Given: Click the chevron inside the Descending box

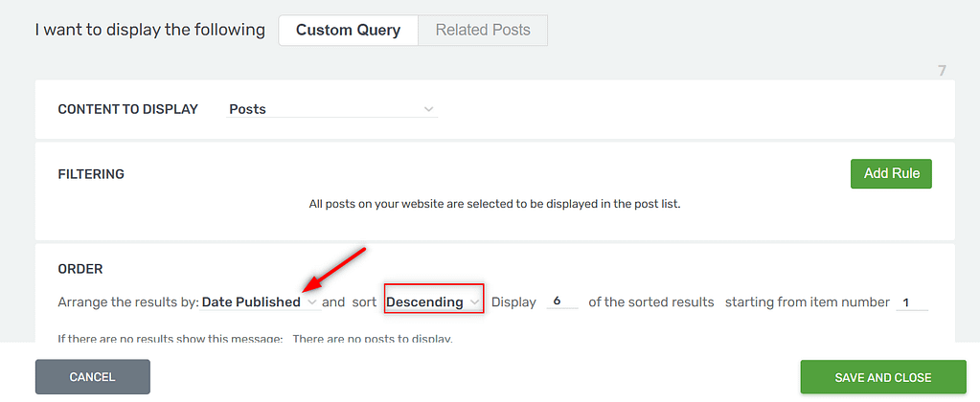Looking at the screenshot, I should [474, 302].
